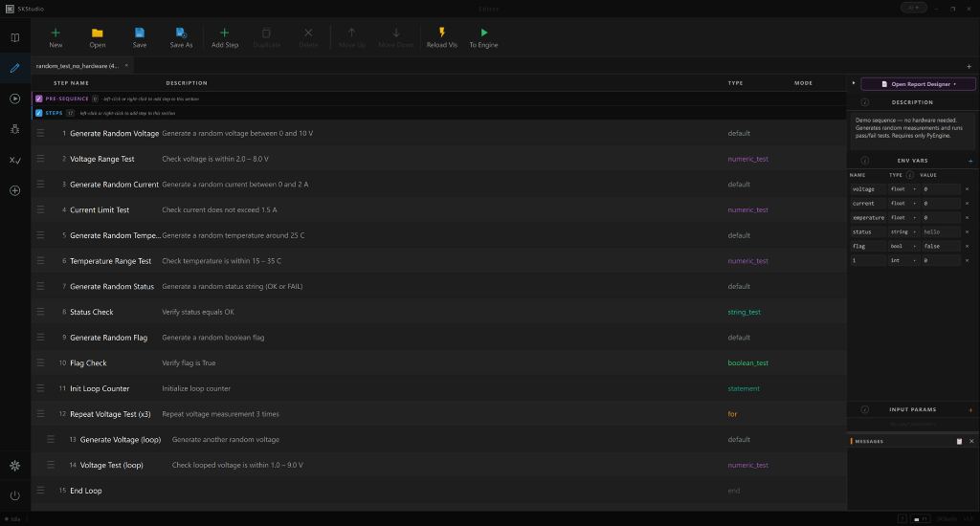Viewport: 980px width, 526px height.
Task: Close the Messages panel
Action: 971,441
